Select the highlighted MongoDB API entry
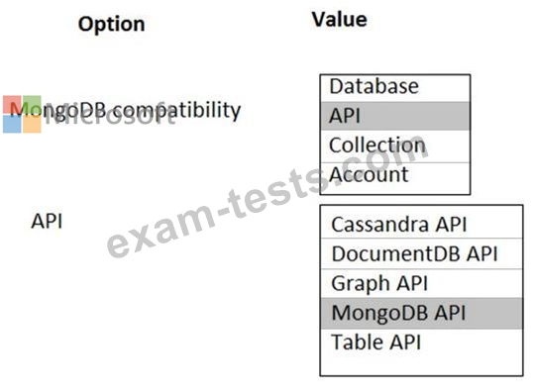535x392 pixels. point(421,313)
